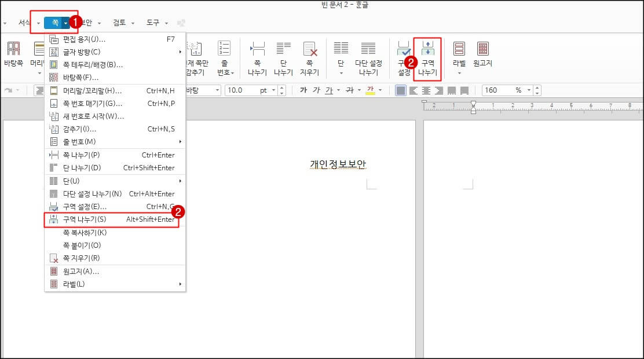Select justify both-sides alignment button
This screenshot has width=644, height=359.
(x=401, y=90)
